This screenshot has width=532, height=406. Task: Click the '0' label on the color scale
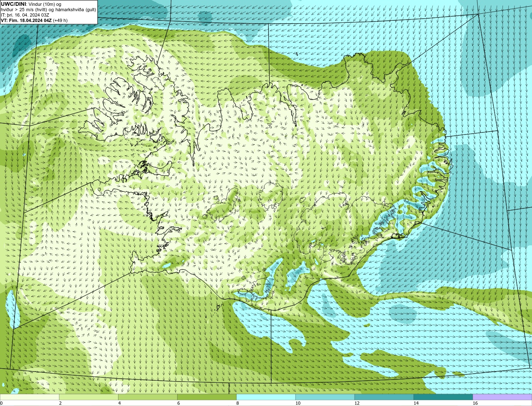tap(2, 403)
